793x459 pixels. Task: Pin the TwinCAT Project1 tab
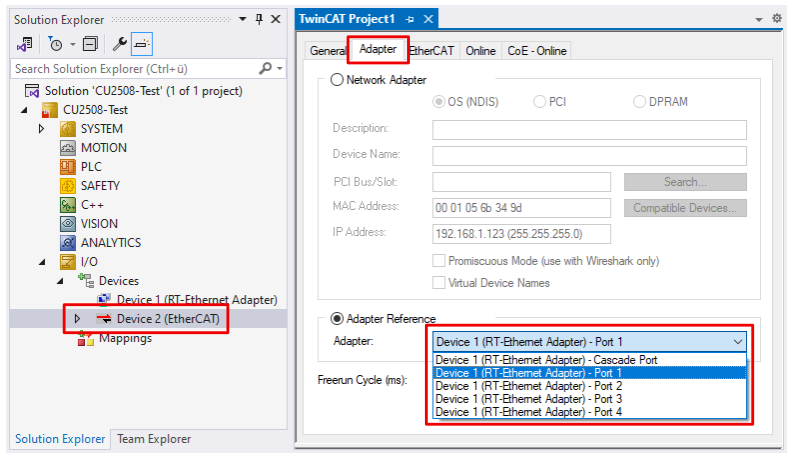(410, 19)
